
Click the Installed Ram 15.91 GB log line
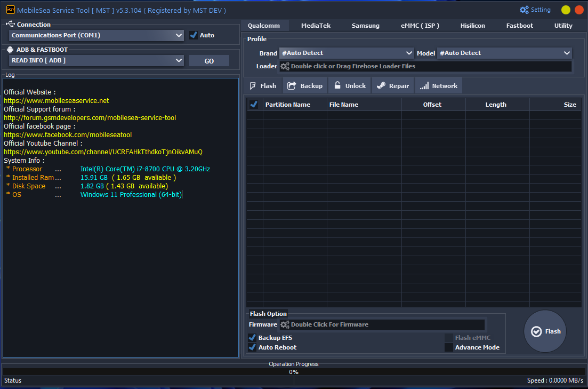(91, 178)
